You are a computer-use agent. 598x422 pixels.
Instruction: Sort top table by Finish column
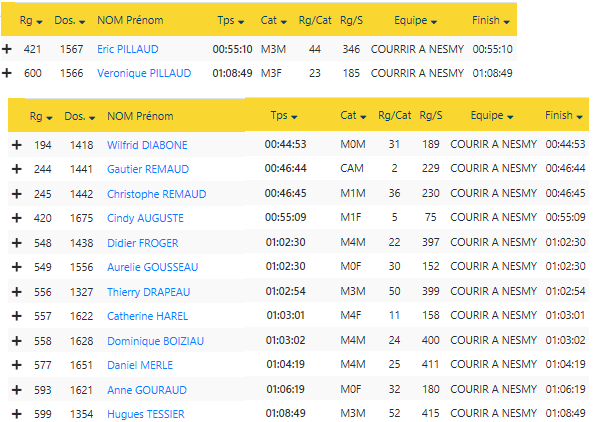[x=491, y=20]
